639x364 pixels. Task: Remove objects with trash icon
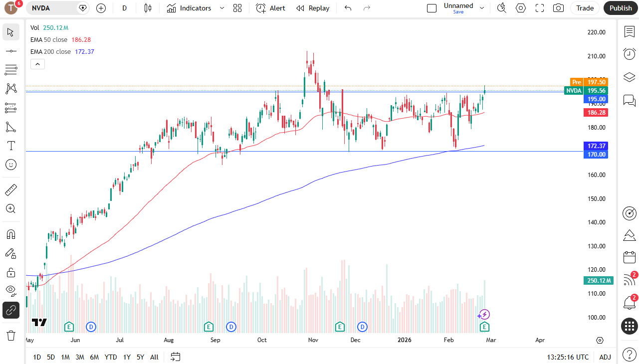click(10, 335)
